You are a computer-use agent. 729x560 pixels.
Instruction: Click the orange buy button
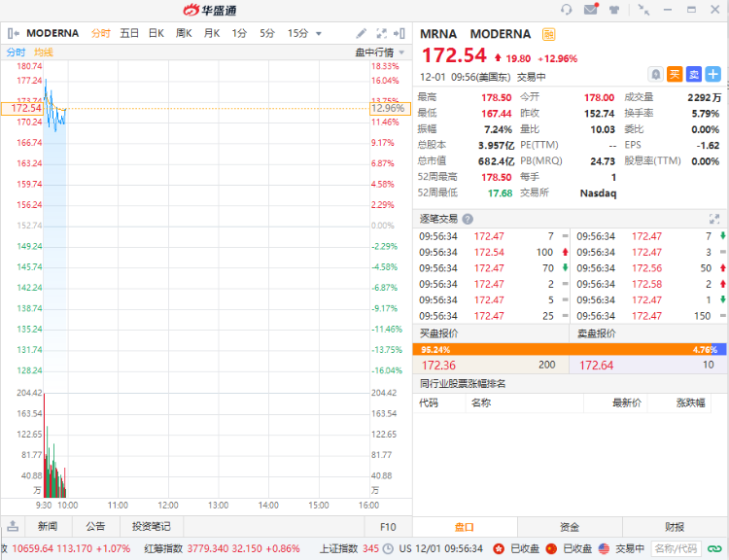click(675, 74)
